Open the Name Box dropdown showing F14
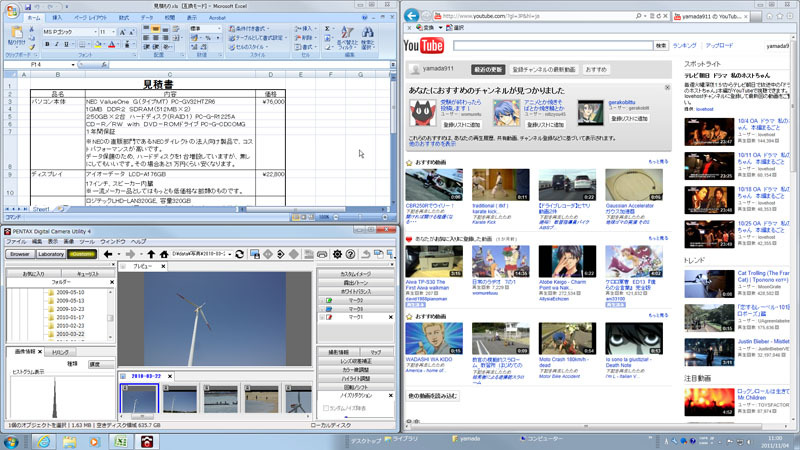The height and width of the screenshot is (450, 800). [x=73, y=65]
